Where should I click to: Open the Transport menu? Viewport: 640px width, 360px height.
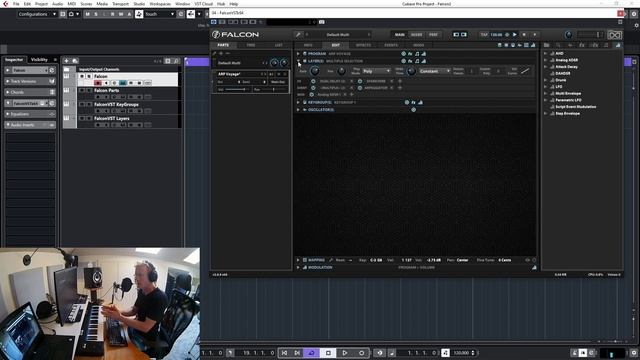(x=120, y=4)
